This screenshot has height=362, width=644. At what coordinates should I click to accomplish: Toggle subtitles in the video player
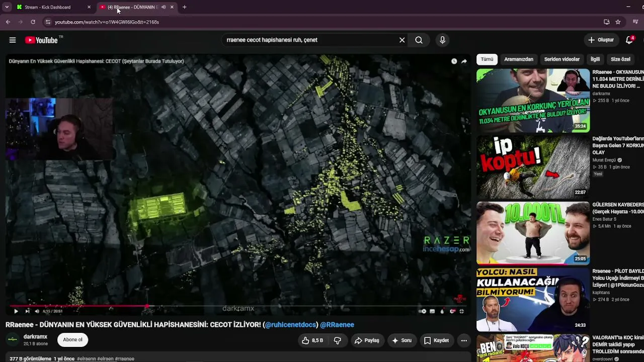pyautogui.click(x=432, y=311)
